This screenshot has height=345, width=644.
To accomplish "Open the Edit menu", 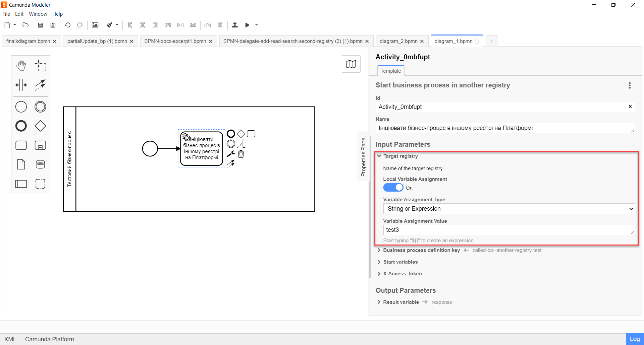I will coord(19,14).
